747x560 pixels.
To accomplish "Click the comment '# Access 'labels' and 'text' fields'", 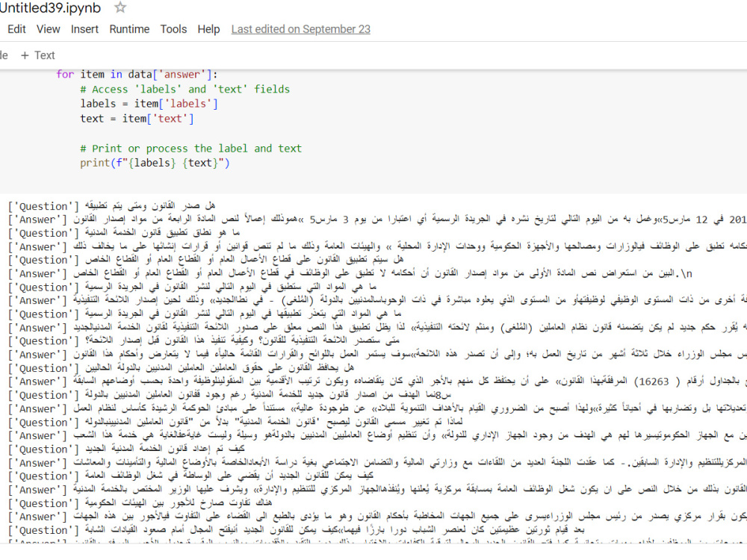I will [185, 89].
